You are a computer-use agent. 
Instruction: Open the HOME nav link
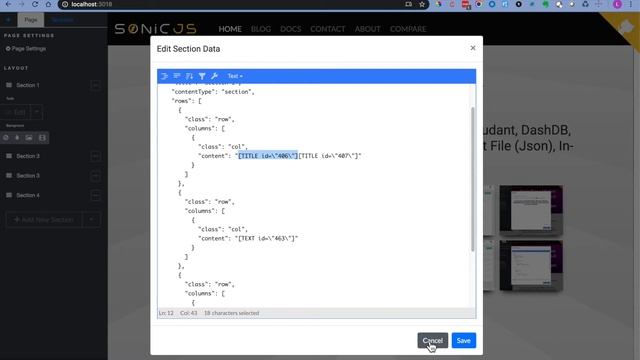[230, 29]
